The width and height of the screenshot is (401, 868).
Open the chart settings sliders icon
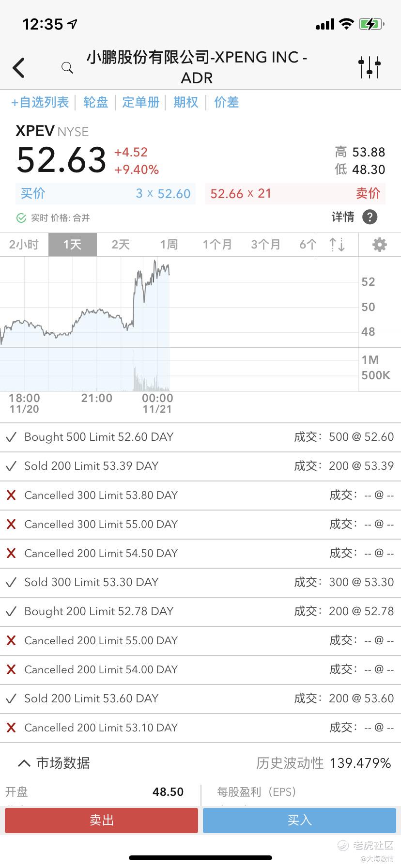tap(370, 67)
